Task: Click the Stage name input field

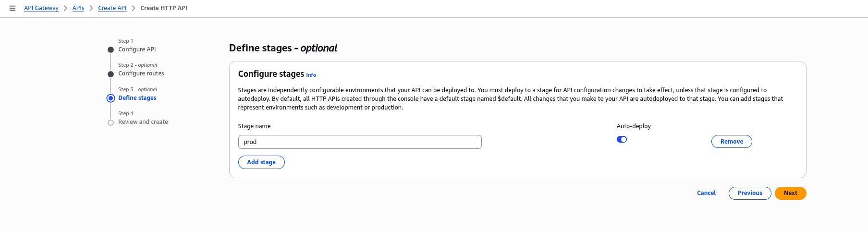Action: pos(359,142)
